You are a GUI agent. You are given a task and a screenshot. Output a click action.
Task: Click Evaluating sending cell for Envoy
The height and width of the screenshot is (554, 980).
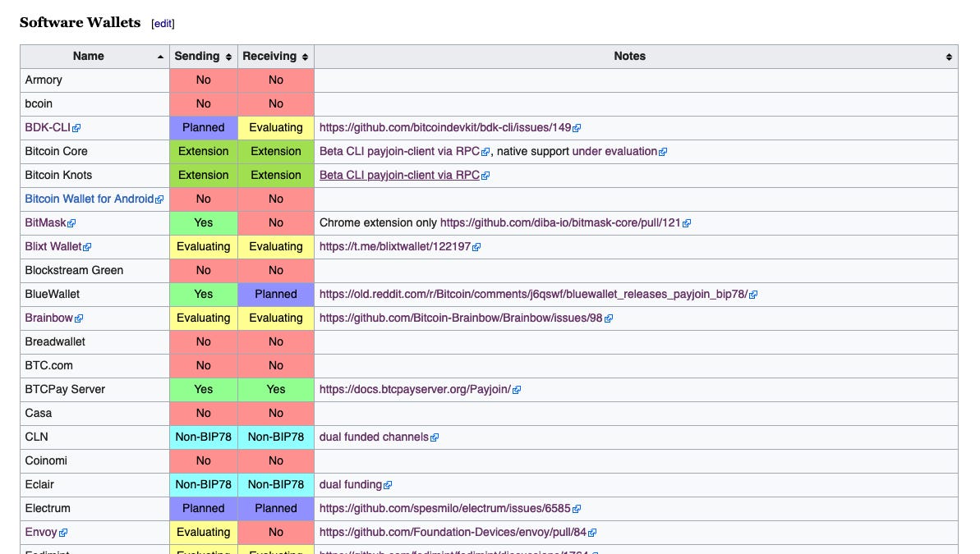tap(203, 532)
